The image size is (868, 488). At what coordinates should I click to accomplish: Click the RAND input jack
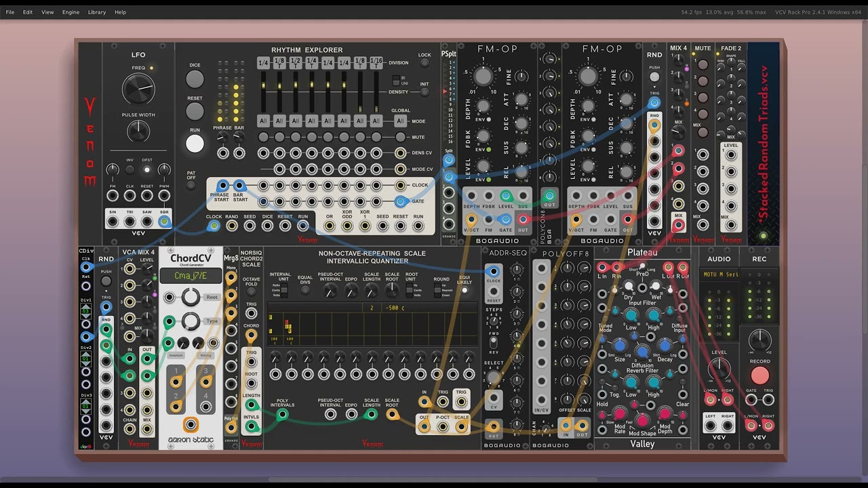(x=231, y=226)
